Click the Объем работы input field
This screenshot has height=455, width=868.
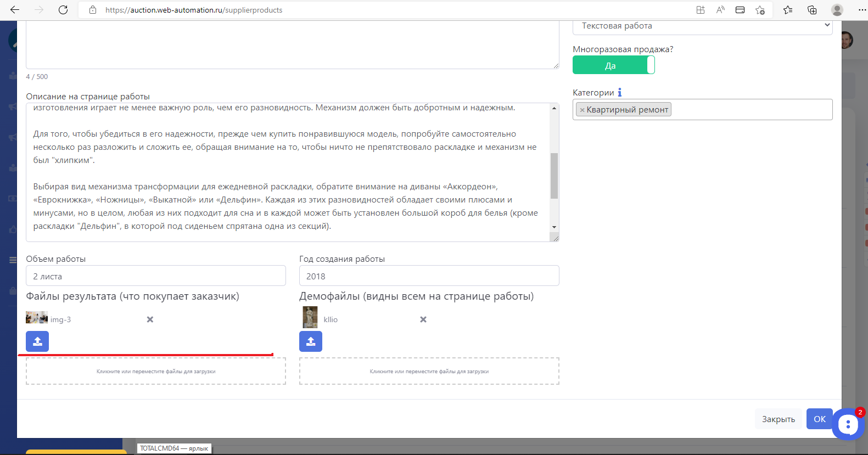(x=156, y=276)
